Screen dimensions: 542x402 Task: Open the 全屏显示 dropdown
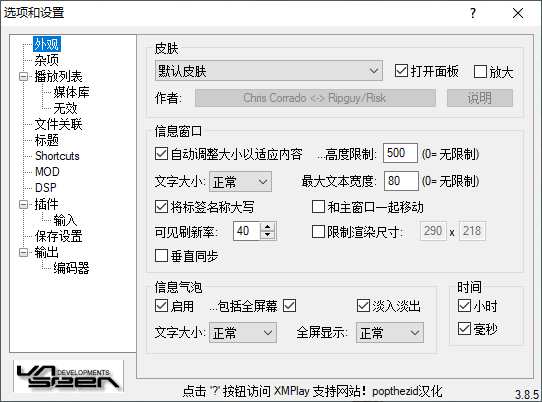[390, 333]
